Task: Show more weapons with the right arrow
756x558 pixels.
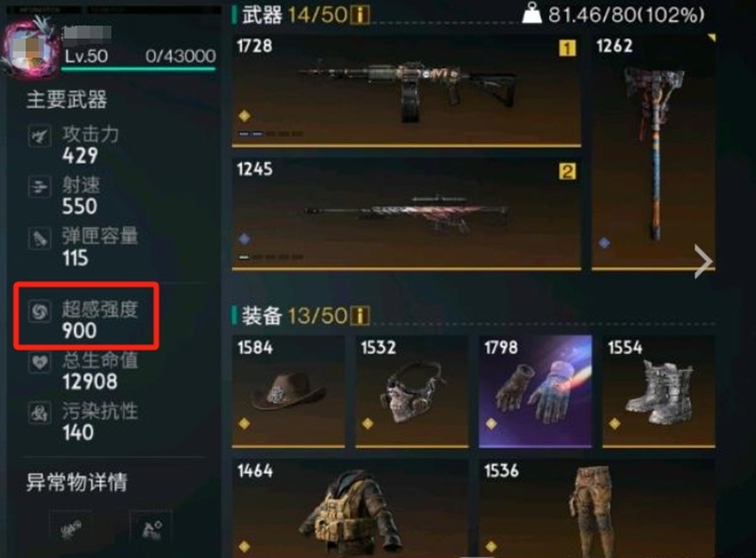Action: [x=703, y=262]
